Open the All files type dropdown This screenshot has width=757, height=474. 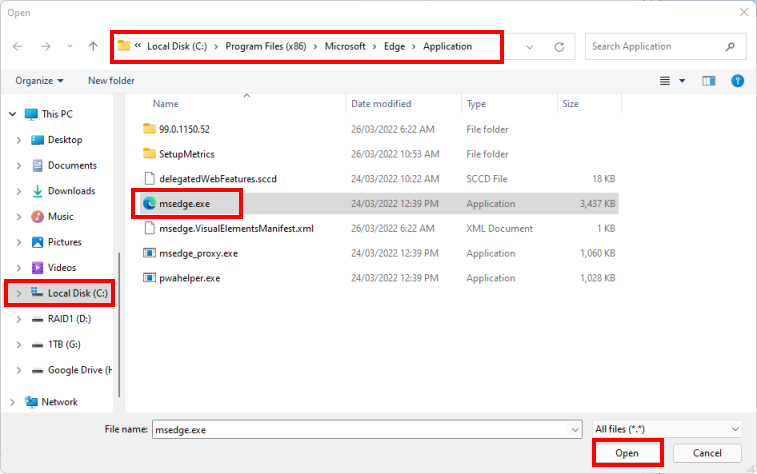click(665, 429)
